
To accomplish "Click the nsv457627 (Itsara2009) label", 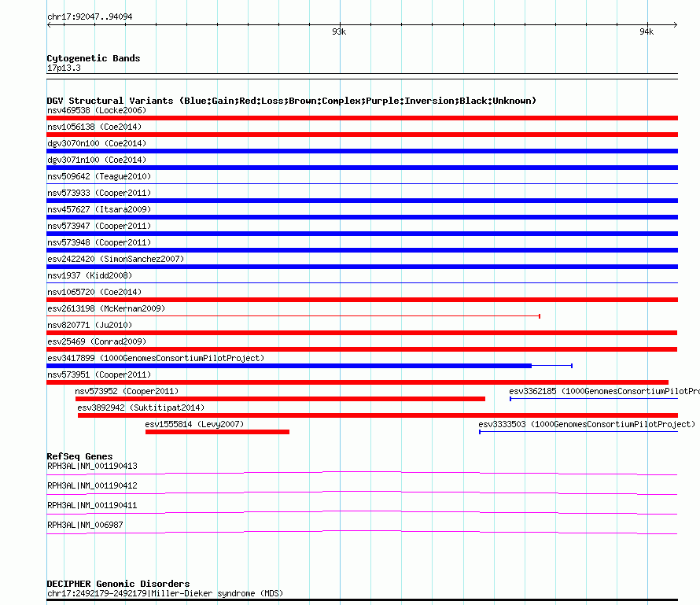I will [x=99, y=209].
